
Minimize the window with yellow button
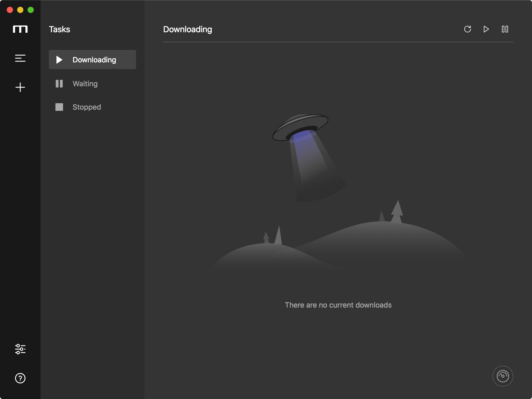(x=20, y=10)
